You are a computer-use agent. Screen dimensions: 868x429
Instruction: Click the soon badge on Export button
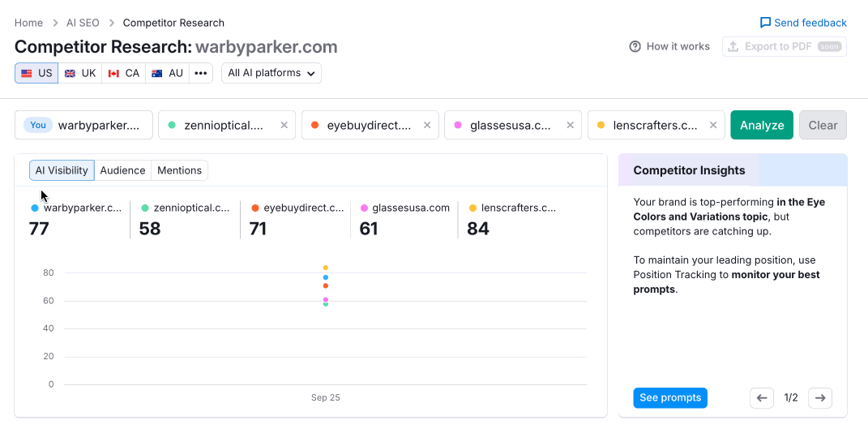tap(829, 46)
